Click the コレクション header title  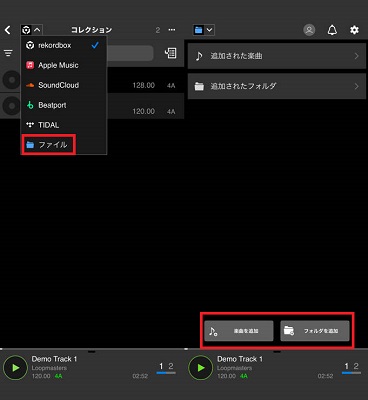91,30
